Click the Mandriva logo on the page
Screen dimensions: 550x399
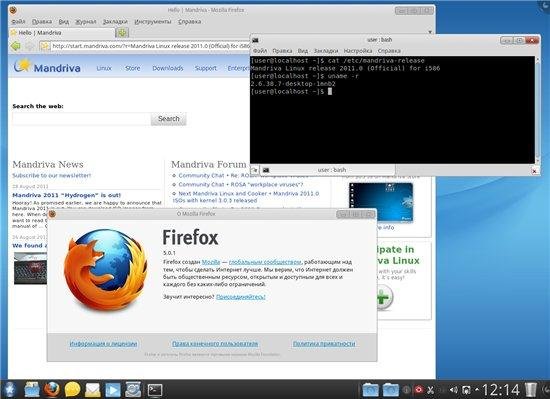(47, 67)
